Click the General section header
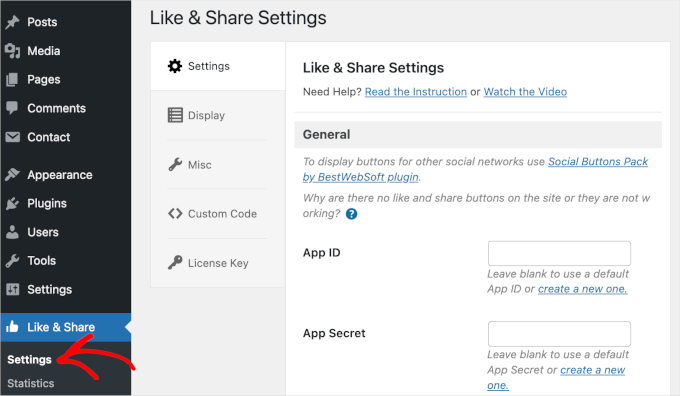Viewport: 680px width, 396px height. pyautogui.click(x=478, y=134)
